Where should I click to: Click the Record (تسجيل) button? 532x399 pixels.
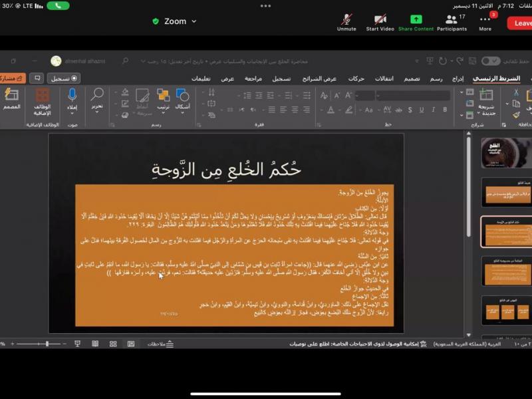tap(64, 78)
